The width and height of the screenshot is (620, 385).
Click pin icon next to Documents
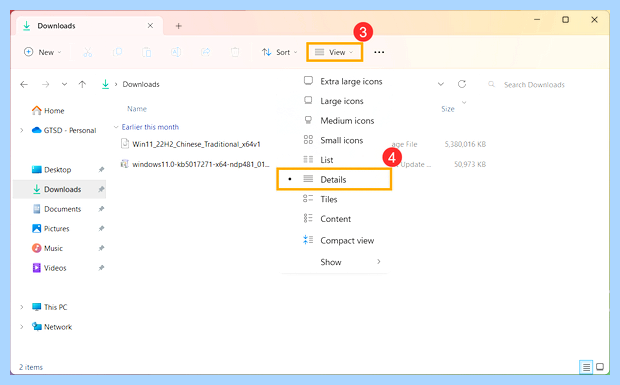pyautogui.click(x=101, y=209)
